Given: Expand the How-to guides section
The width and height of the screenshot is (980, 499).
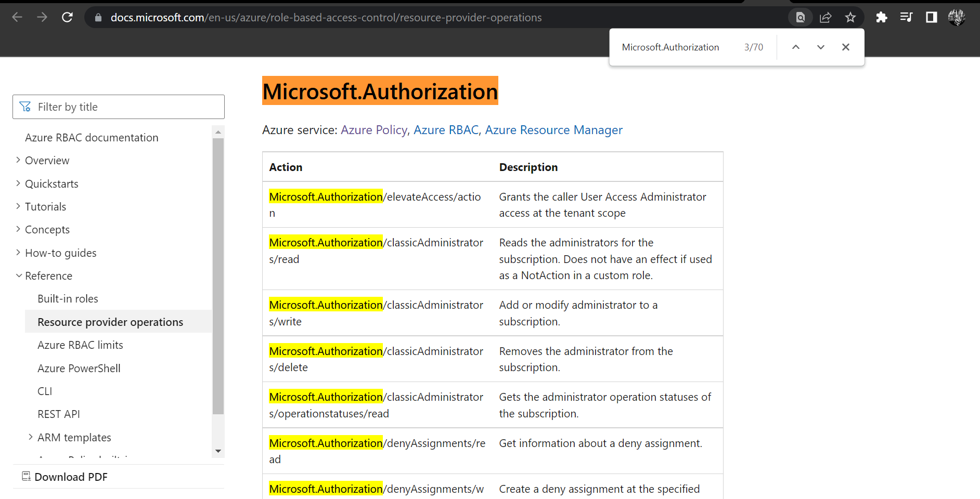Looking at the screenshot, I should coord(56,253).
